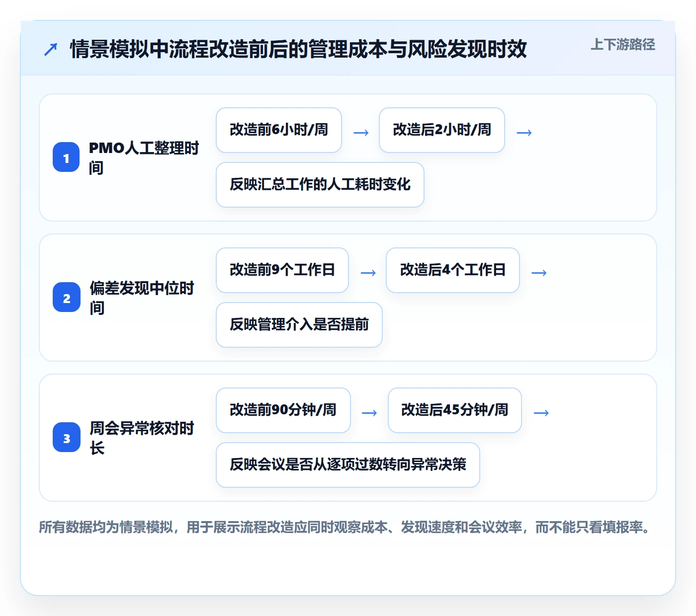Screen dimensions: 696x616
Task: Click the number 1 badge for PMO人工整理时间
Action: coord(66,157)
